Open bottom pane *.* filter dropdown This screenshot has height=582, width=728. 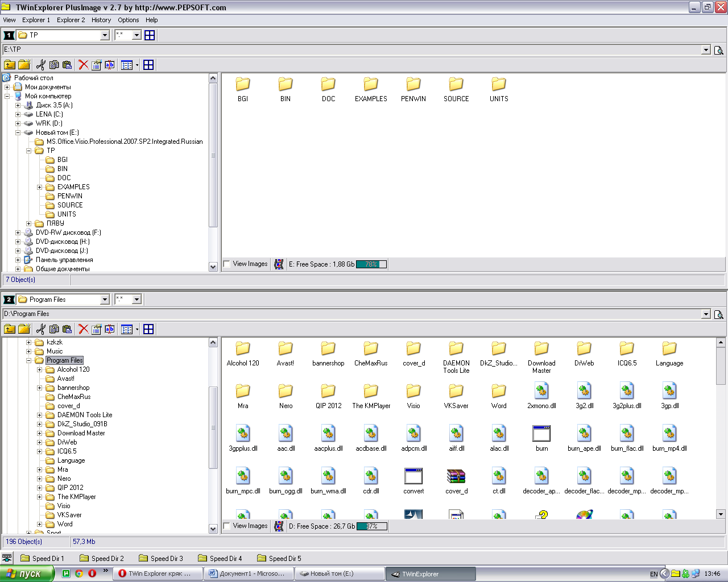click(136, 300)
